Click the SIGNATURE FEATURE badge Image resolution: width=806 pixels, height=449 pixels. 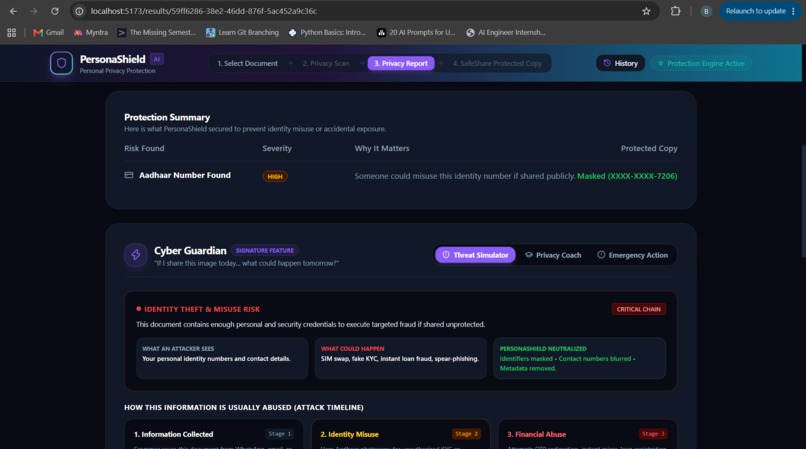(x=265, y=250)
